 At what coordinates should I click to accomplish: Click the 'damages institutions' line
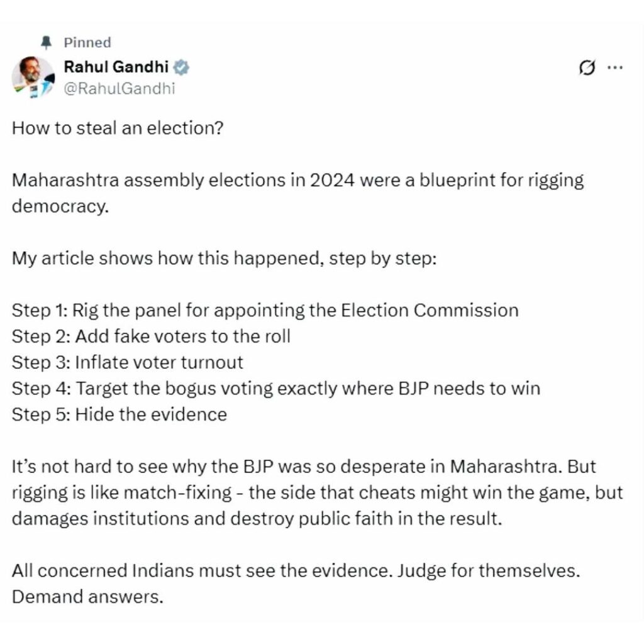pyautogui.click(x=257, y=518)
